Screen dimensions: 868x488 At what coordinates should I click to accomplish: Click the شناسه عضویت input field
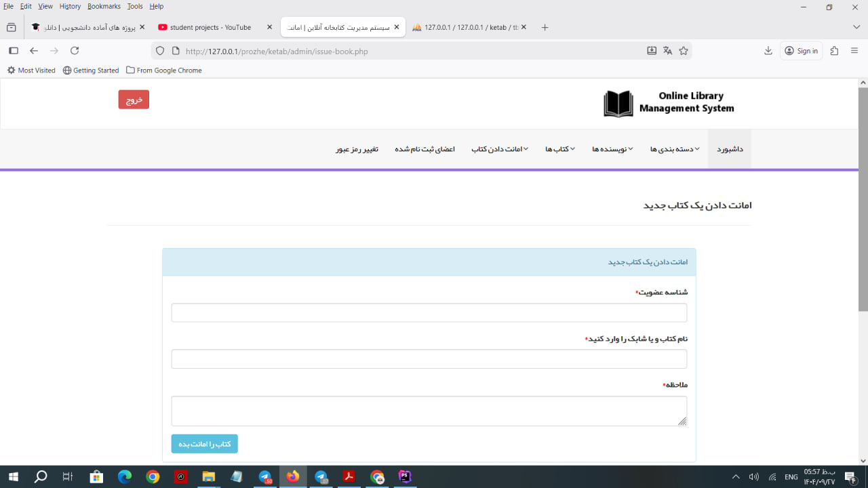tap(429, 312)
